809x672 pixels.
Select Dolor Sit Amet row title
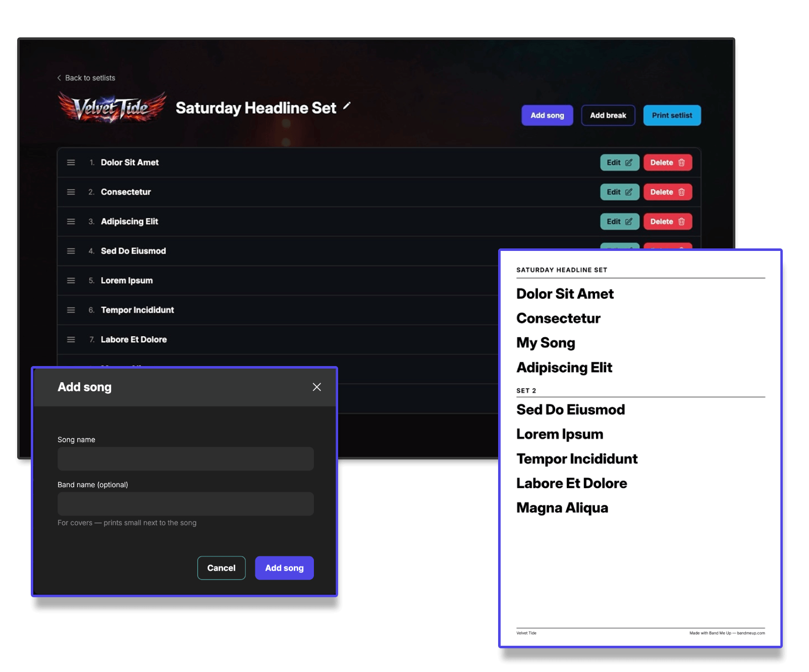[130, 163]
